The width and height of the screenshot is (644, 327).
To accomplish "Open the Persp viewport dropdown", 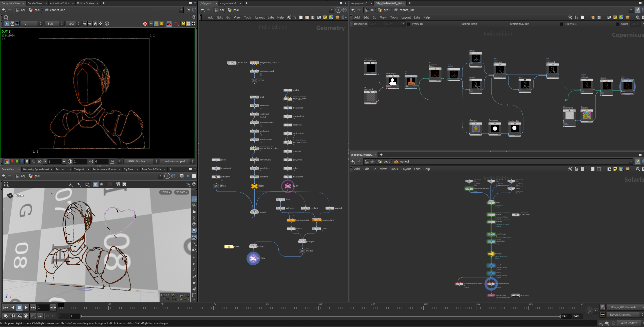I will [166, 192].
